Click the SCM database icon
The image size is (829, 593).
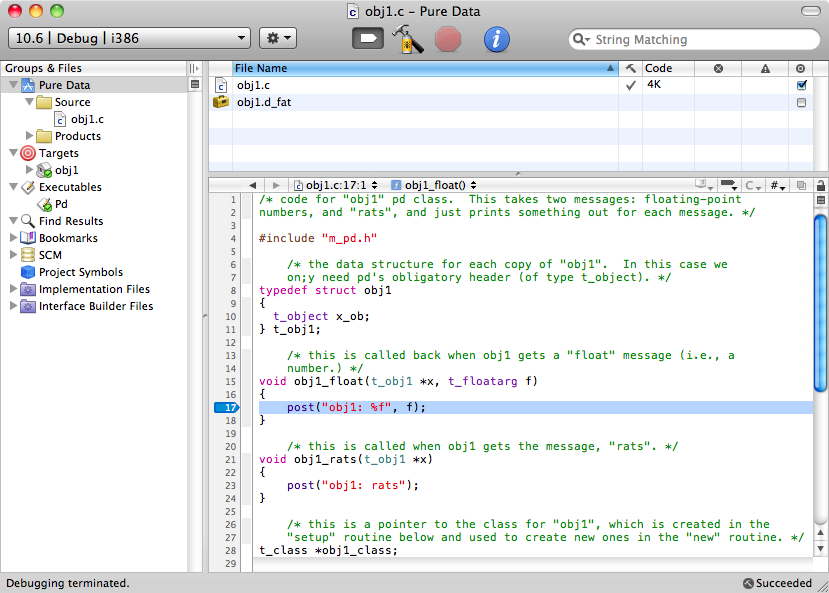point(27,255)
